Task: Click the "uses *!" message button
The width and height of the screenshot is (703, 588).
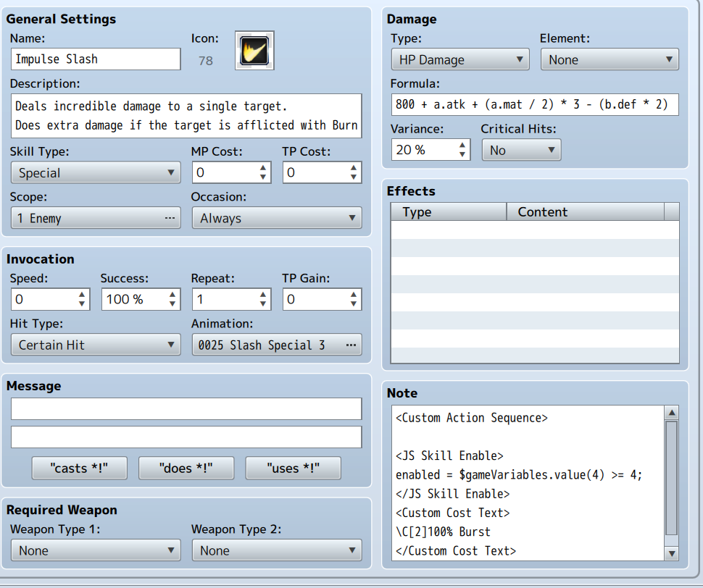Action: (293, 468)
